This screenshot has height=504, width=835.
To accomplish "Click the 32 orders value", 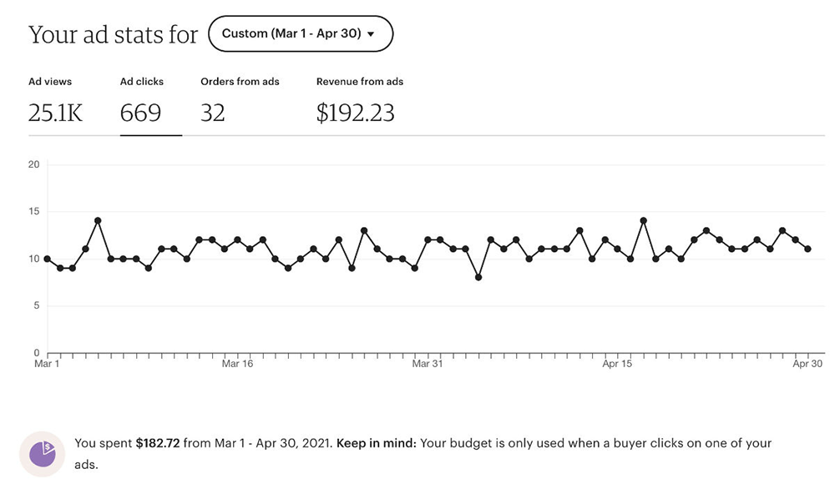I will (x=213, y=113).
